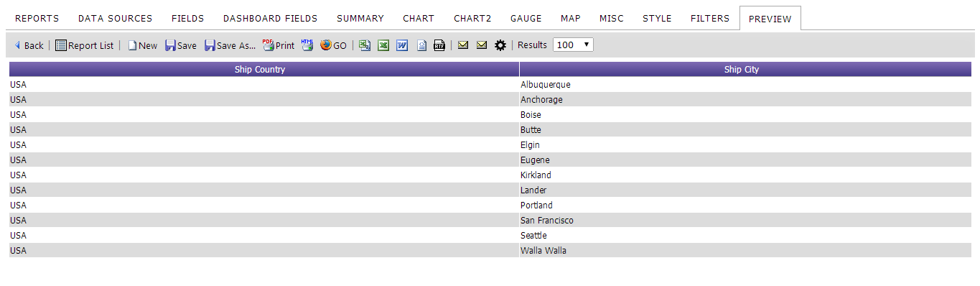Click the Walla Walla cell
The width and height of the screenshot is (980, 286).
pyautogui.click(x=745, y=251)
